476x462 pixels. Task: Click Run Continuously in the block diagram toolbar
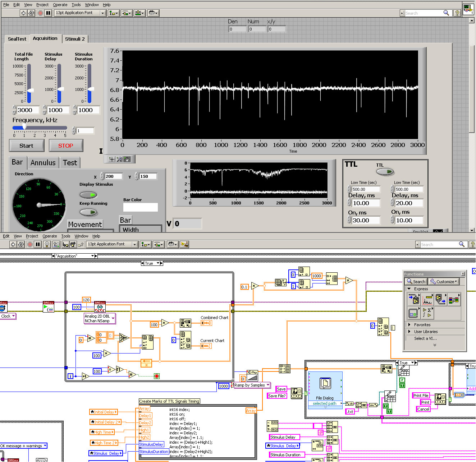click(21, 245)
